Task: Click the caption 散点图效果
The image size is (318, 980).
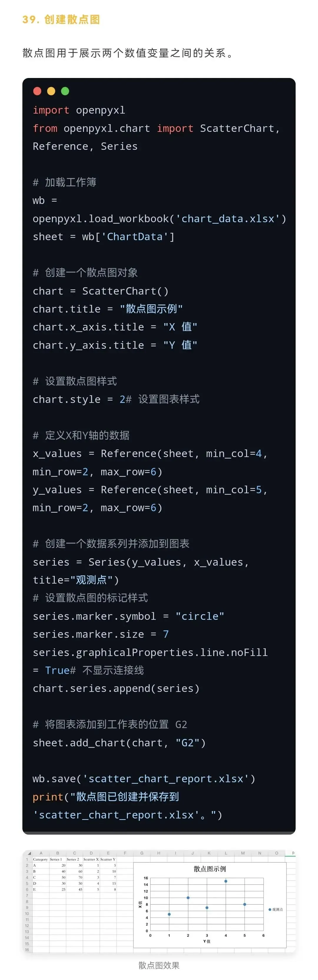Action: tap(159, 965)
